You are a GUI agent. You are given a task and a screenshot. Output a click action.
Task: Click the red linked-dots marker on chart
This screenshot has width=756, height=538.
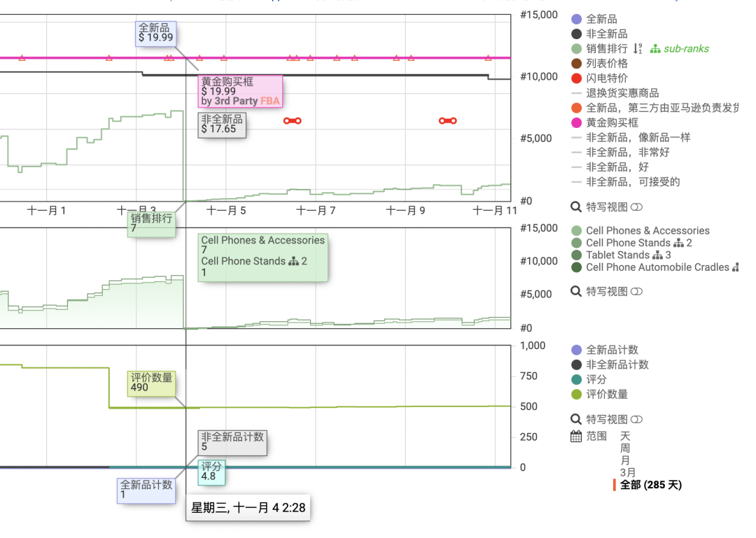(x=293, y=120)
